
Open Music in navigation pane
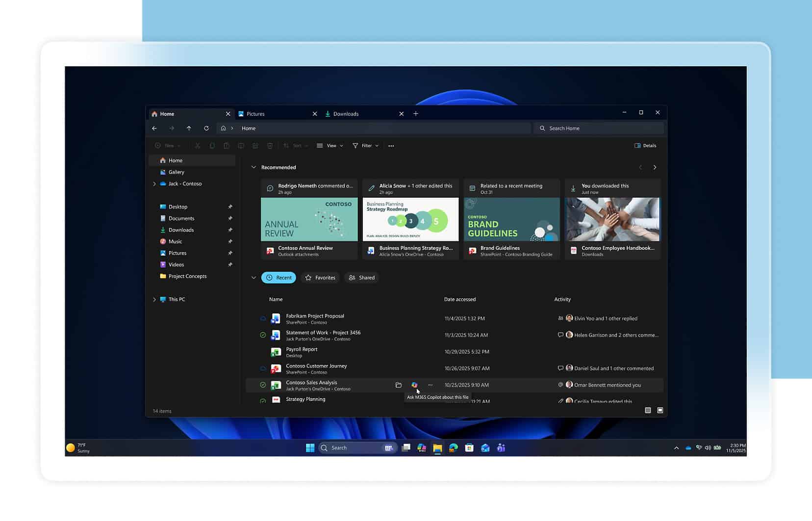175,241
